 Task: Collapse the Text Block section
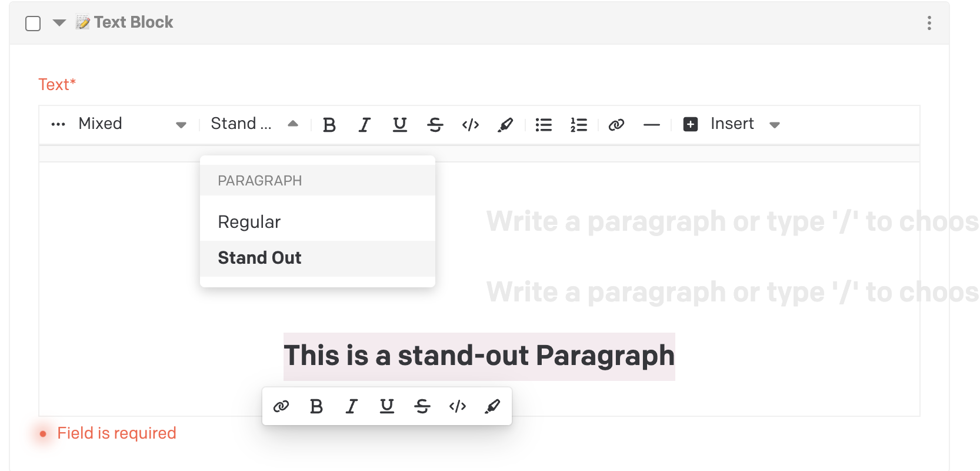[x=59, y=23]
